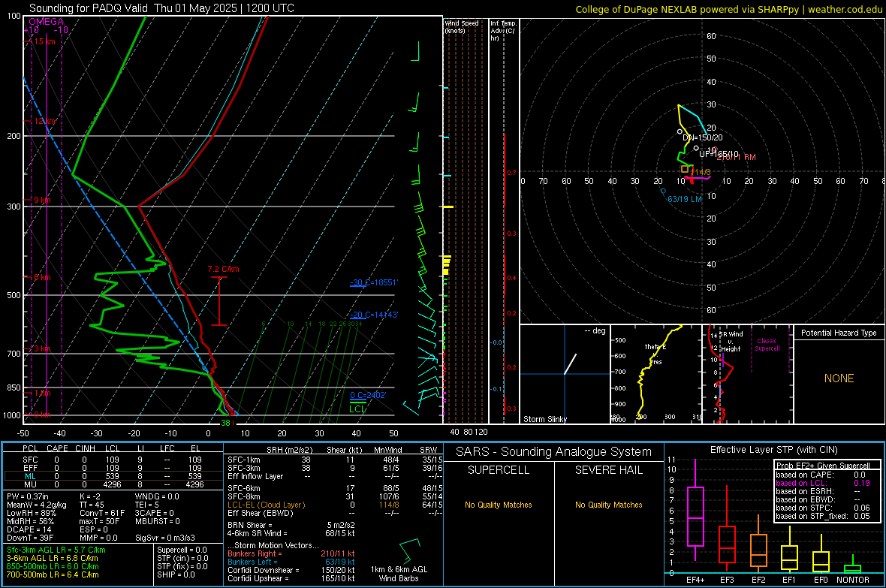Select the 7.2 C/km lapse rate label
886x588 pixels.
click(x=223, y=269)
